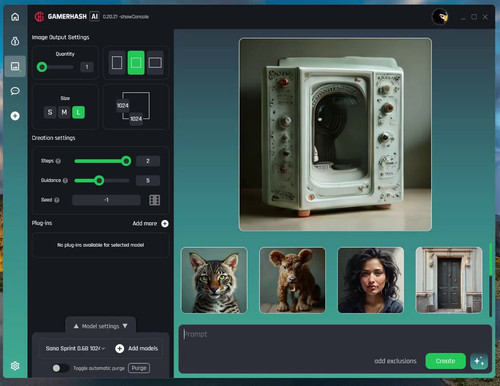Click the plus icon beside Add more
500x386 pixels.
[x=165, y=223]
